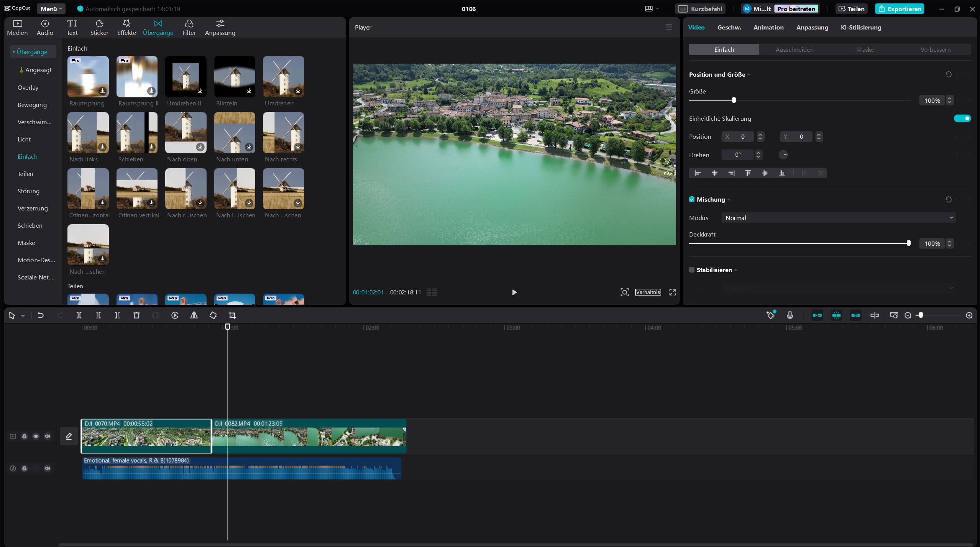
Task: Click the Exportieren button
Action: point(899,8)
